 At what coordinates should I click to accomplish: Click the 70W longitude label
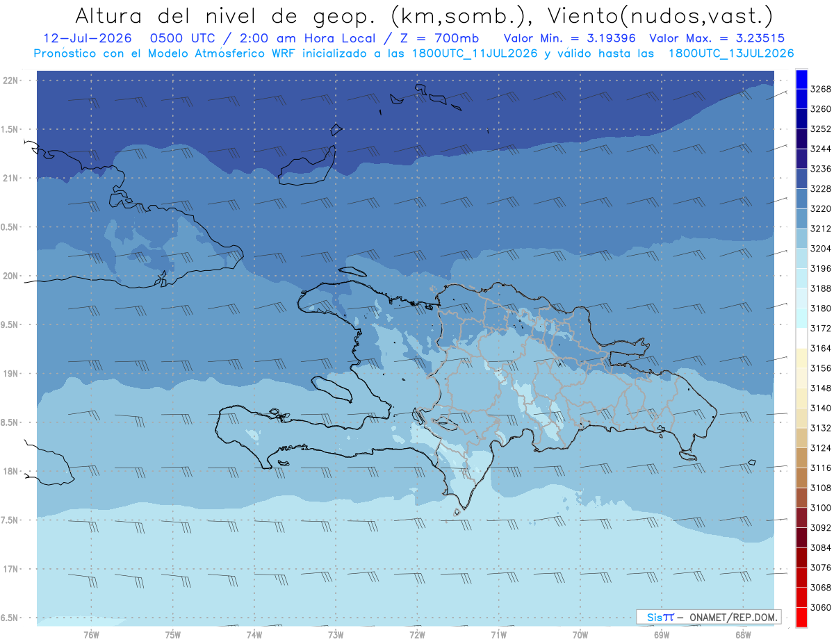[x=580, y=635]
